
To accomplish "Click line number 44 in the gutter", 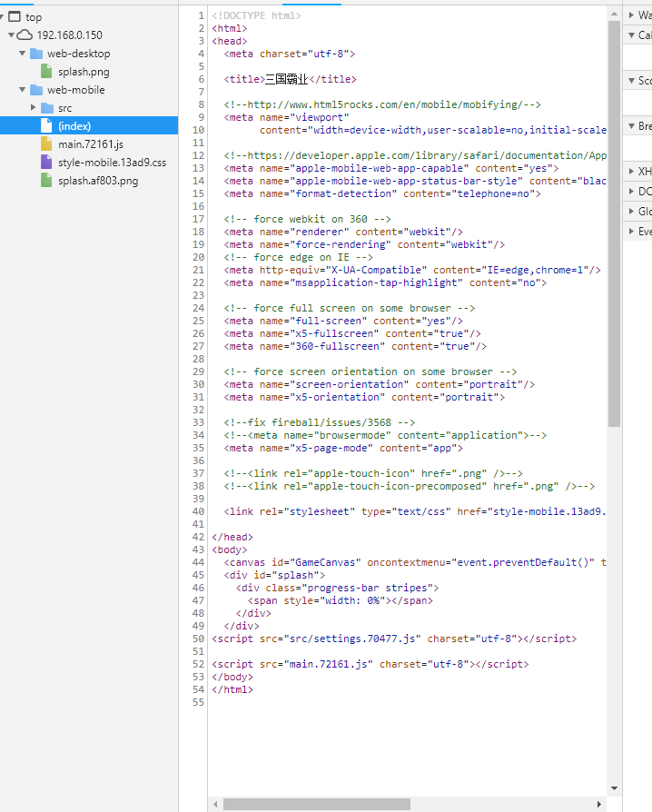I will (x=198, y=562).
